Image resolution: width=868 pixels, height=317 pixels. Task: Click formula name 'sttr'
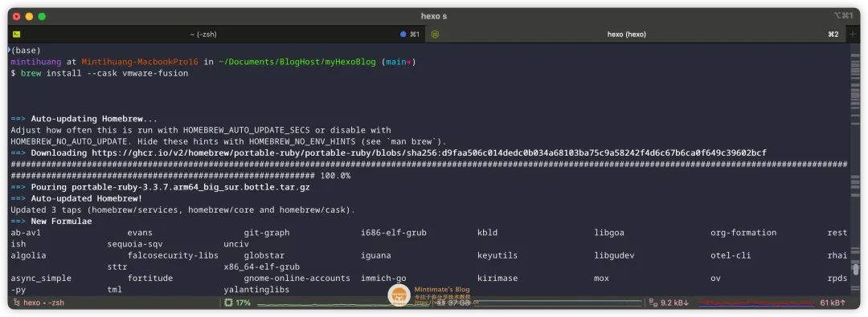point(117,266)
